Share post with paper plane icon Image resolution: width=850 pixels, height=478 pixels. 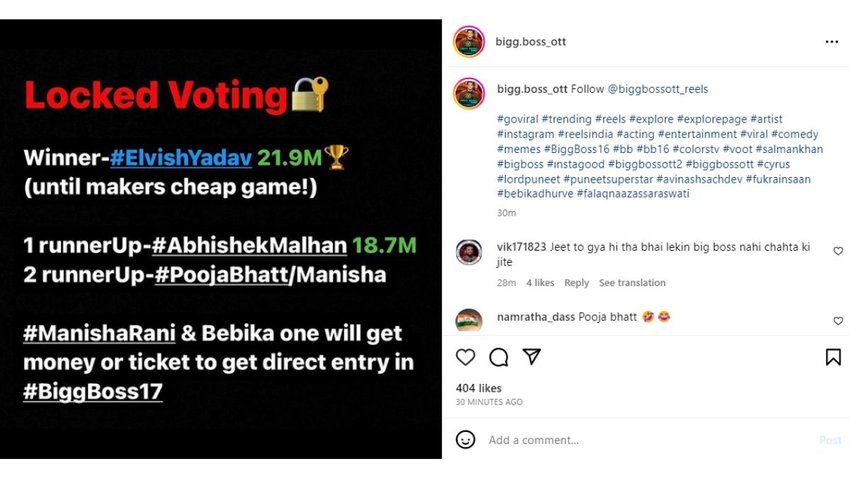532,357
